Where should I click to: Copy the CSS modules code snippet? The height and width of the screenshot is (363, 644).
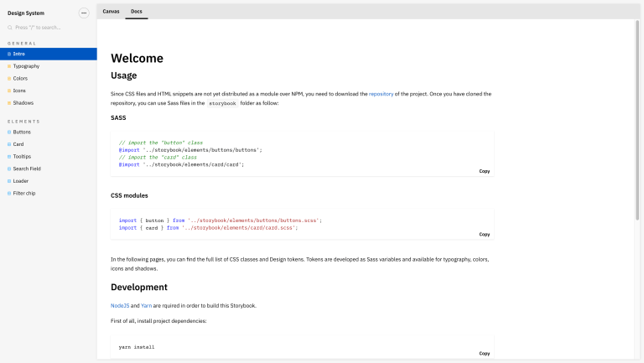point(484,234)
